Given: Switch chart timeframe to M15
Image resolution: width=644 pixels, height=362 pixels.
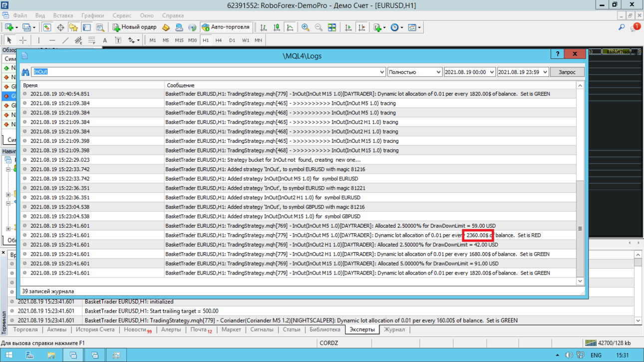Looking at the screenshot, I should coord(179,40).
